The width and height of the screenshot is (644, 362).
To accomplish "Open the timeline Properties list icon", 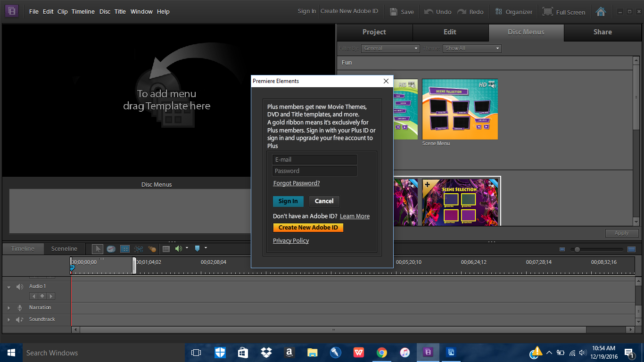I will coord(166,249).
